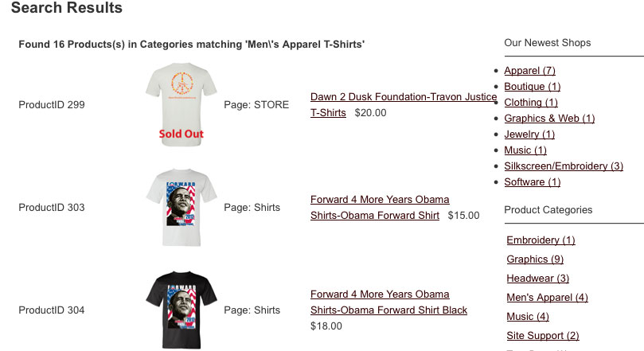This screenshot has height=351, width=644.
Task: Open Men's Apparel (4) category
Action: tap(547, 298)
